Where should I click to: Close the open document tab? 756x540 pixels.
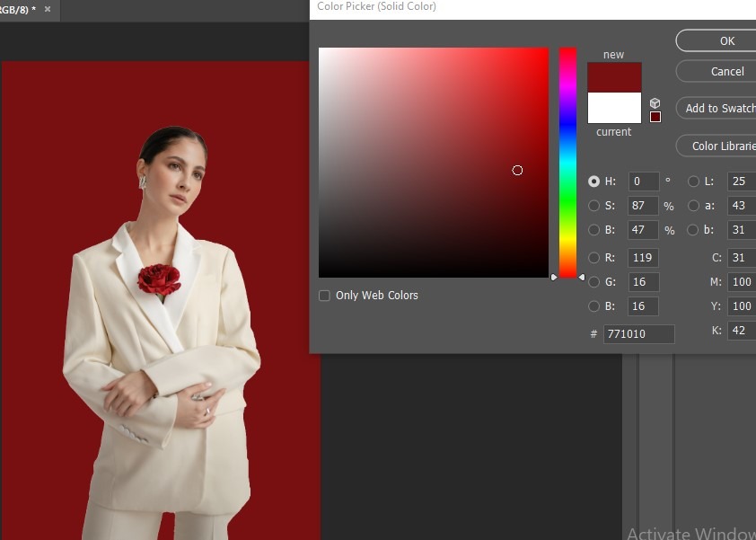point(48,10)
